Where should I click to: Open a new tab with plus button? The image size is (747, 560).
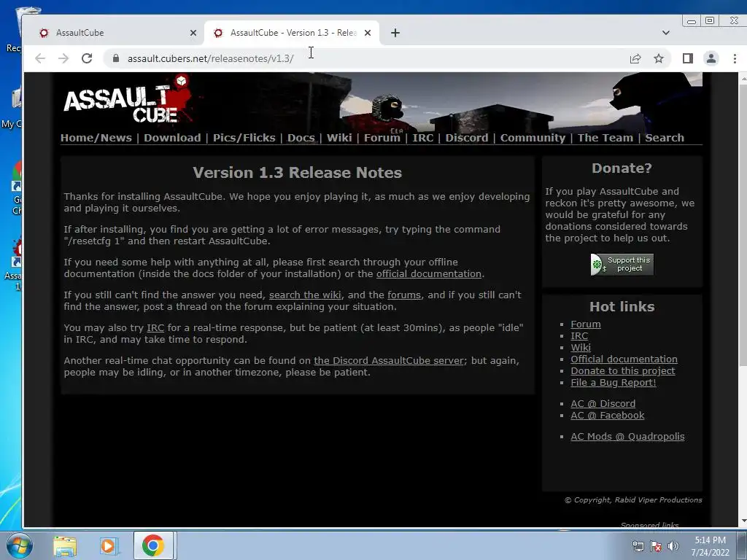tap(395, 33)
